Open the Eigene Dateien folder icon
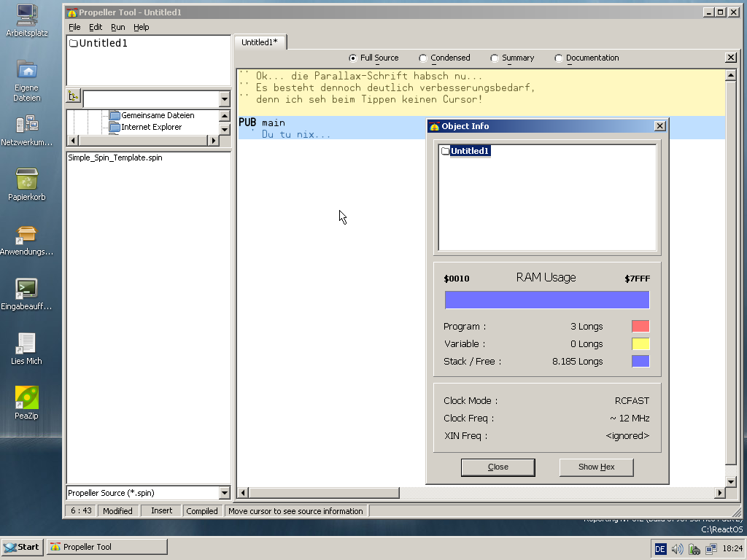Screen dimensions: 747x560 click(x=27, y=70)
